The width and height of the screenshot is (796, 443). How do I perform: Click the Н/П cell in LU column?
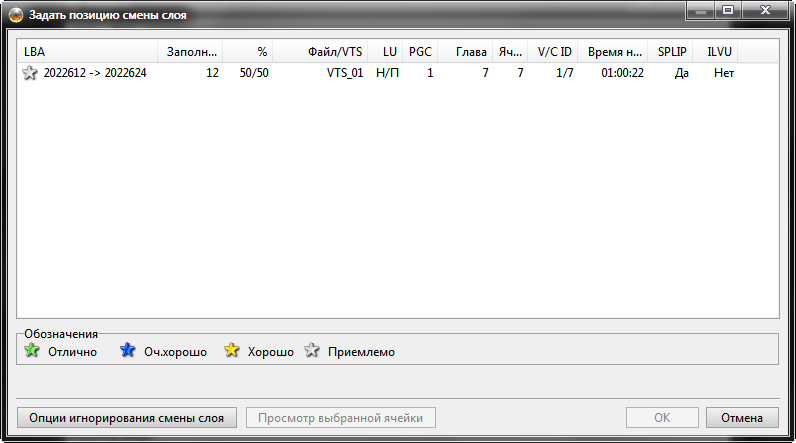(387, 73)
